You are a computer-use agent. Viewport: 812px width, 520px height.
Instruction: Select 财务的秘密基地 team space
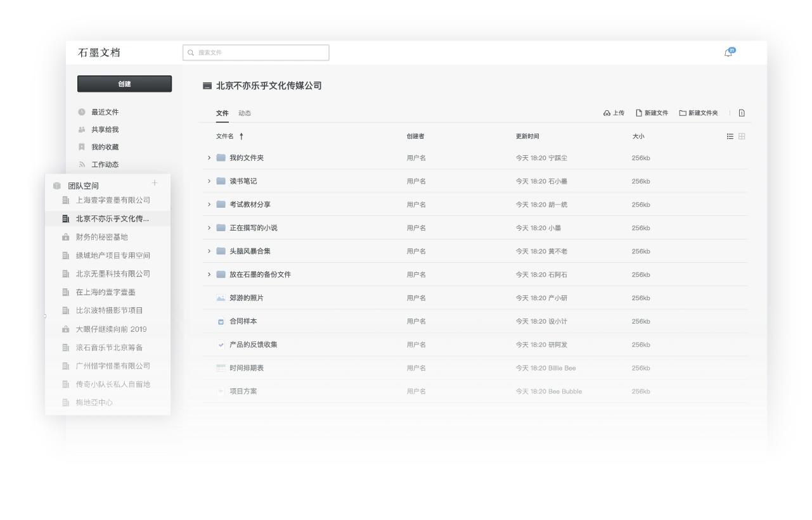[x=101, y=238]
